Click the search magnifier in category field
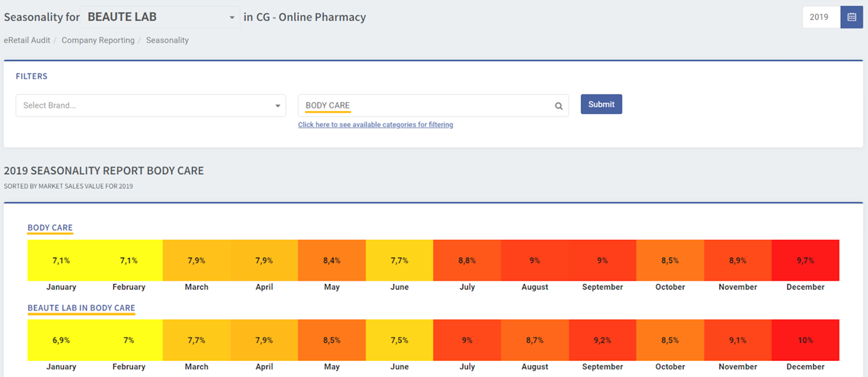 coord(559,106)
